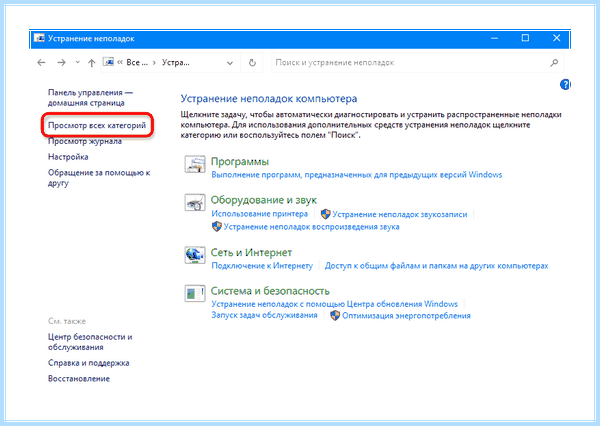Viewport: 600px width, 426px height.
Task: Open "Оптимизация энергопотребления" link
Action: tap(406, 316)
